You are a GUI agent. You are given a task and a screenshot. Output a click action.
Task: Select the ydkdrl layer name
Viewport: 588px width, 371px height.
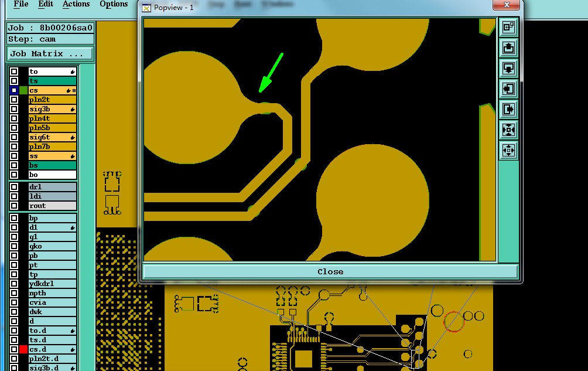53,284
